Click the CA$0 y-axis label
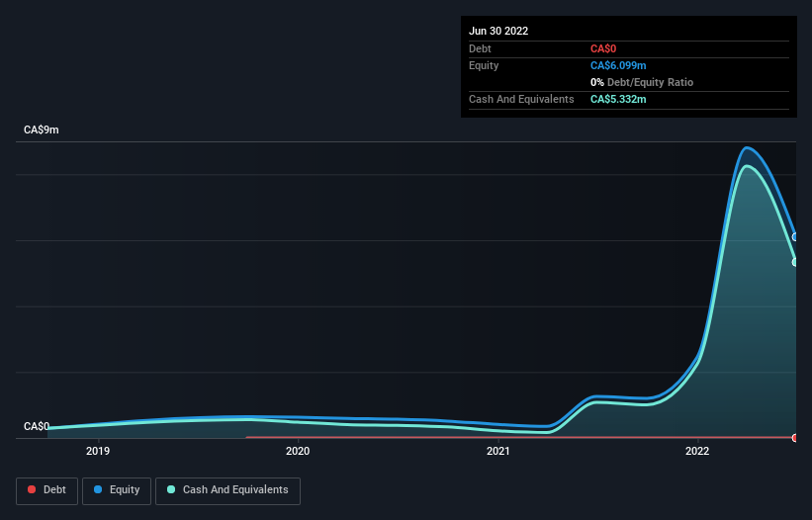 (37, 426)
